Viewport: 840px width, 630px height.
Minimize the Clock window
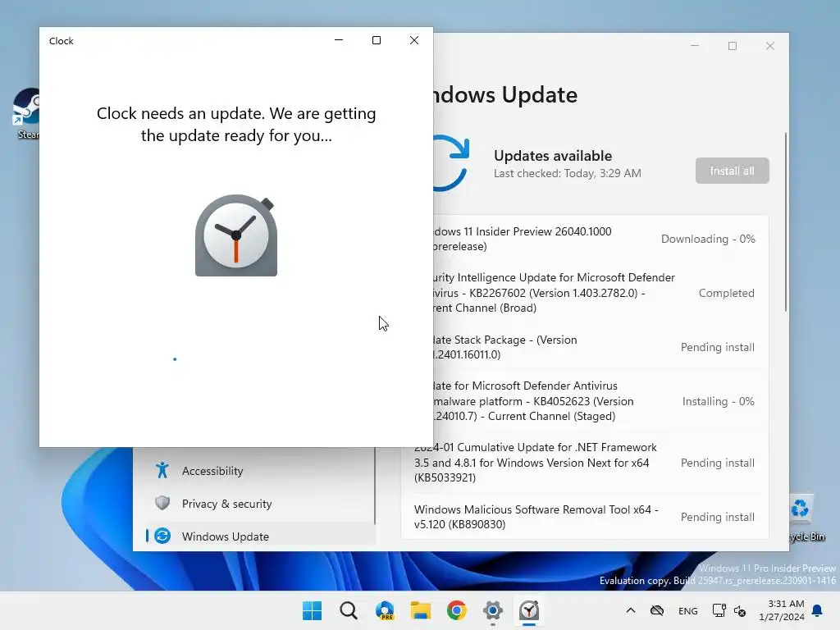(339, 40)
